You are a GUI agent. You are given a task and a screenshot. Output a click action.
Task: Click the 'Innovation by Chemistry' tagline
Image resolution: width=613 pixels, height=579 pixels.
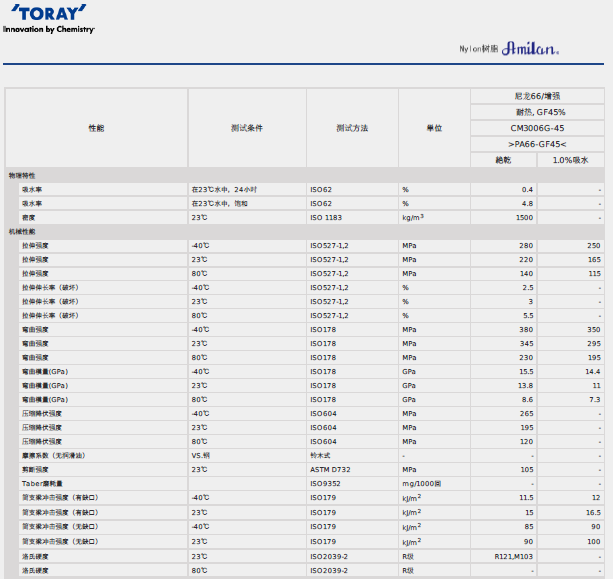coord(48,30)
